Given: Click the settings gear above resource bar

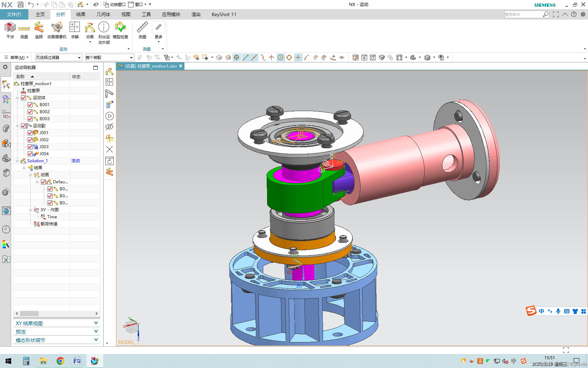Looking at the screenshot, I should point(5,67).
